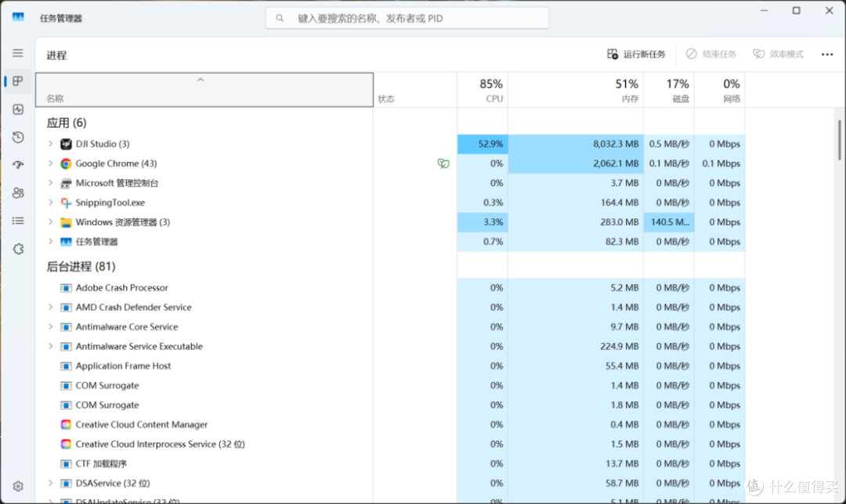Expand the Microsoft 管理控制台 group
Image resolution: width=846 pixels, height=504 pixels.
(50, 183)
